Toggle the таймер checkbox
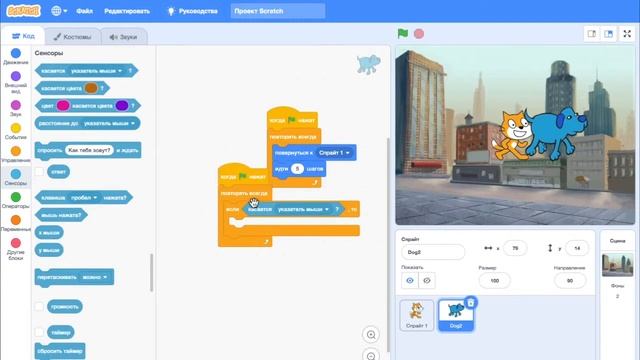Image resolution: width=640 pixels, height=360 pixels. click(x=39, y=332)
